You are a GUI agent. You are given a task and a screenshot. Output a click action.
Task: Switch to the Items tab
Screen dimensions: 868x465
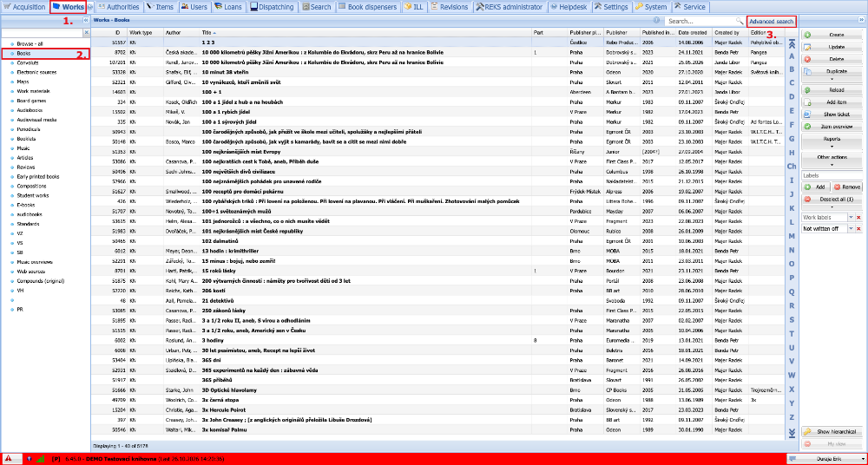pyautogui.click(x=160, y=7)
